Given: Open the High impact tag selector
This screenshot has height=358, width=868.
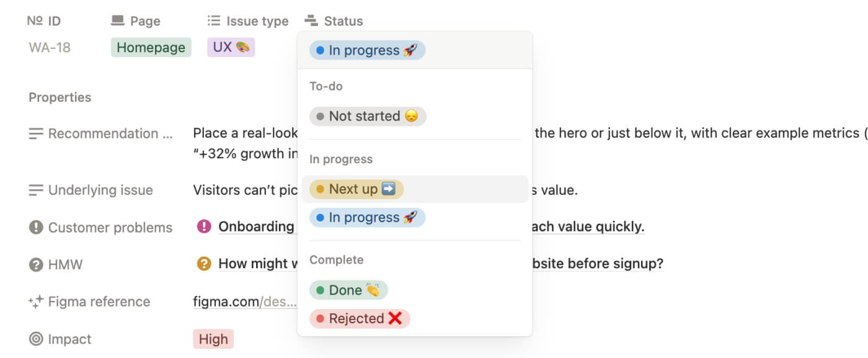Looking at the screenshot, I should click(x=213, y=339).
